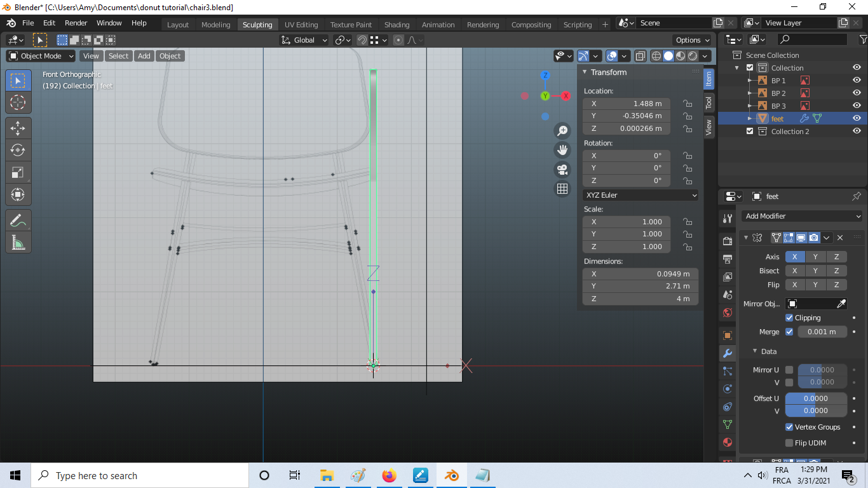Toggle camera view with the camera icon
Screen dimensions: 868x488
click(x=562, y=170)
